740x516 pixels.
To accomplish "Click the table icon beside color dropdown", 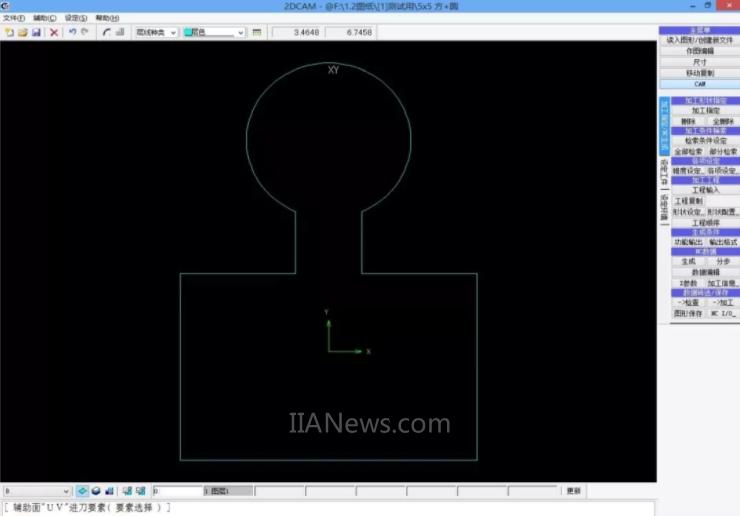I will pos(257,32).
